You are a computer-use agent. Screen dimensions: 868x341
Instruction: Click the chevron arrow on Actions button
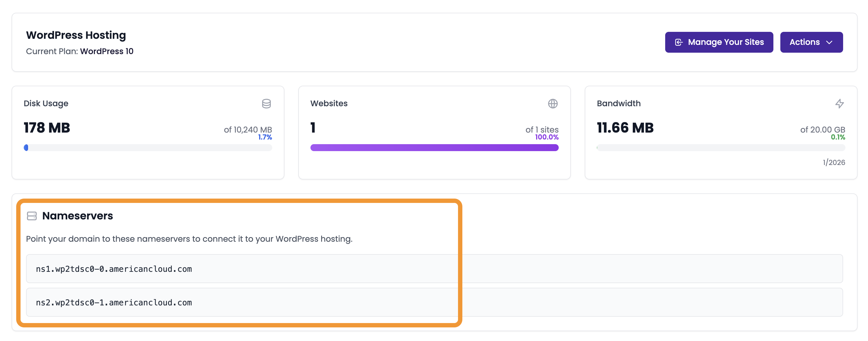point(829,43)
